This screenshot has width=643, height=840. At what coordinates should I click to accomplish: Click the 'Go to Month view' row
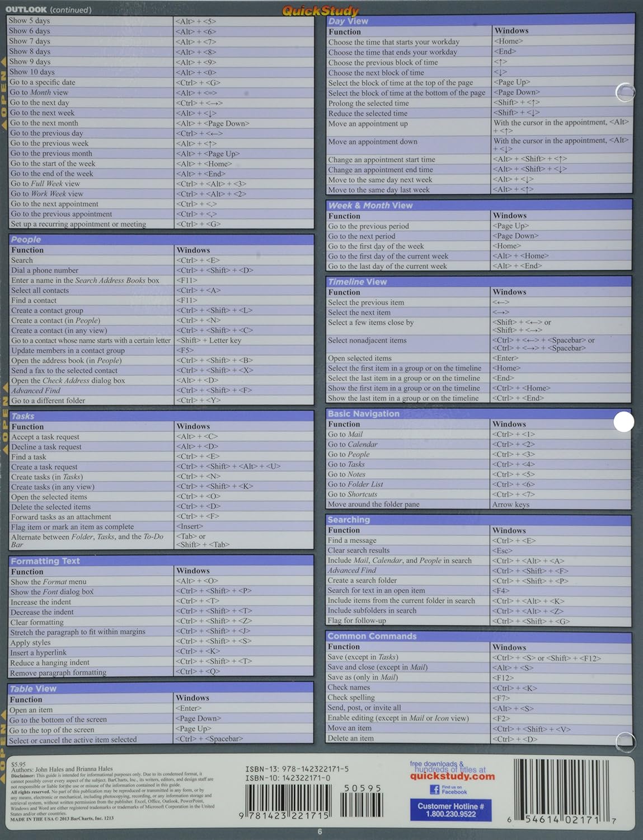point(161,92)
